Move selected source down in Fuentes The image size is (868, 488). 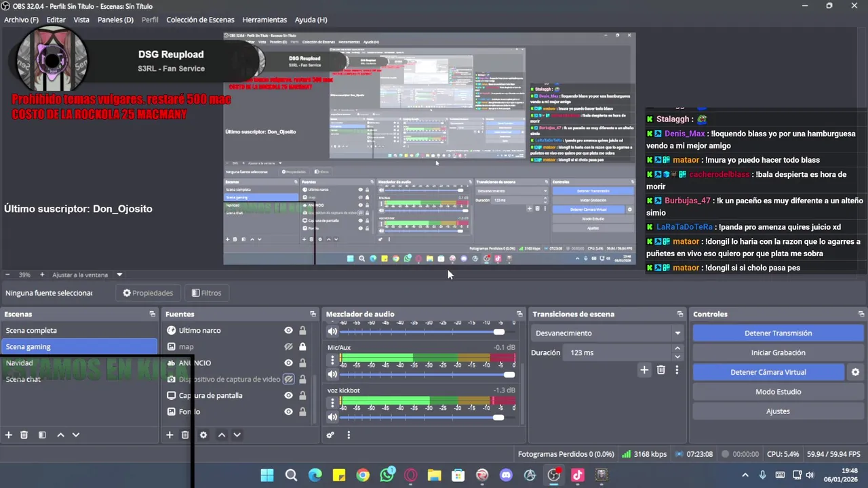pos(237,434)
